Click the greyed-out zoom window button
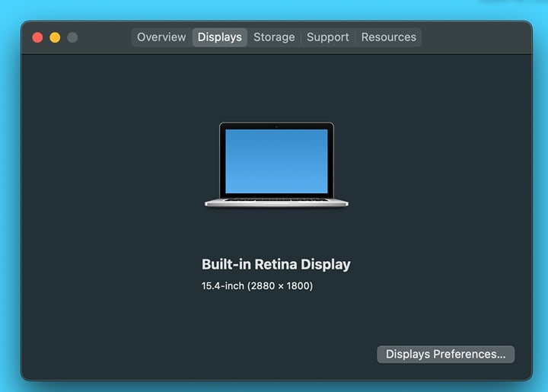Viewport: 548px width, 392px height. (72, 37)
